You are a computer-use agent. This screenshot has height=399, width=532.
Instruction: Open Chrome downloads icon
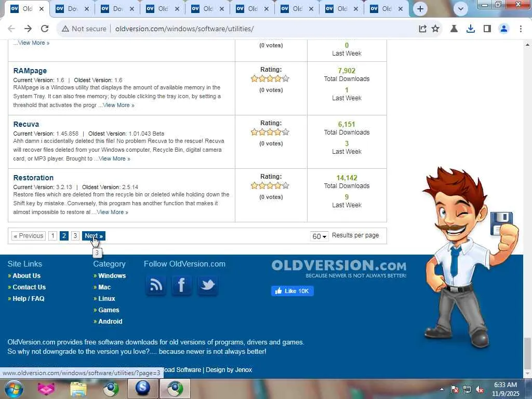coord(470,29)
